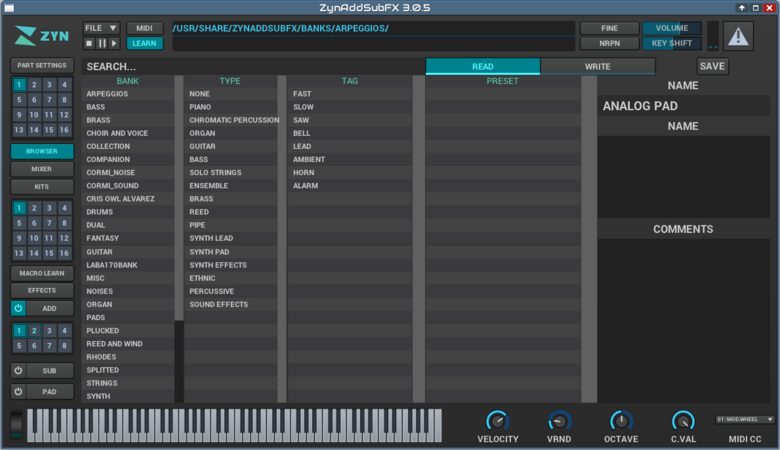Viewport: 780px width, 450px height.
Task: Click the FINE button
Action: coord(609,28)
